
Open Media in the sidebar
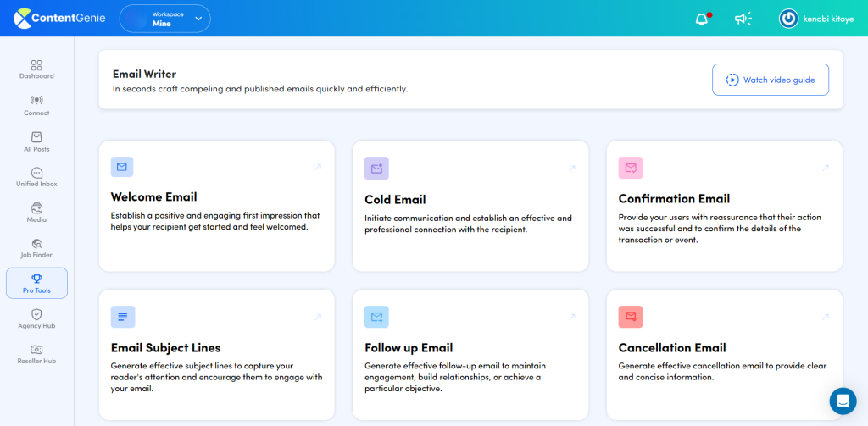coord(36,213)
